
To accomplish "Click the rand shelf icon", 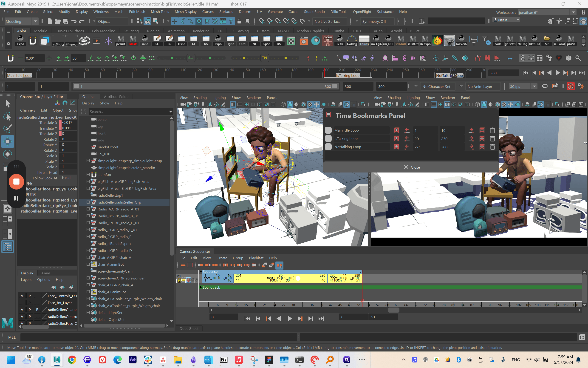I will 145,40.
